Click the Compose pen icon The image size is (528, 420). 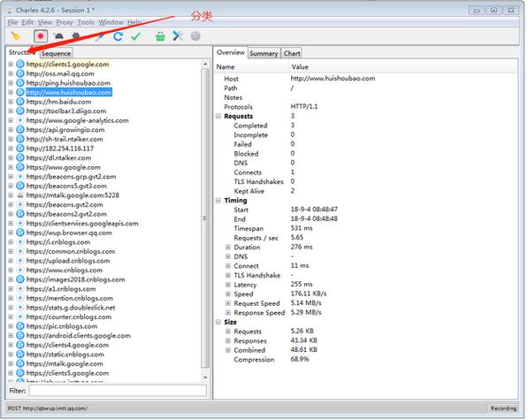[x=100, y=36]
